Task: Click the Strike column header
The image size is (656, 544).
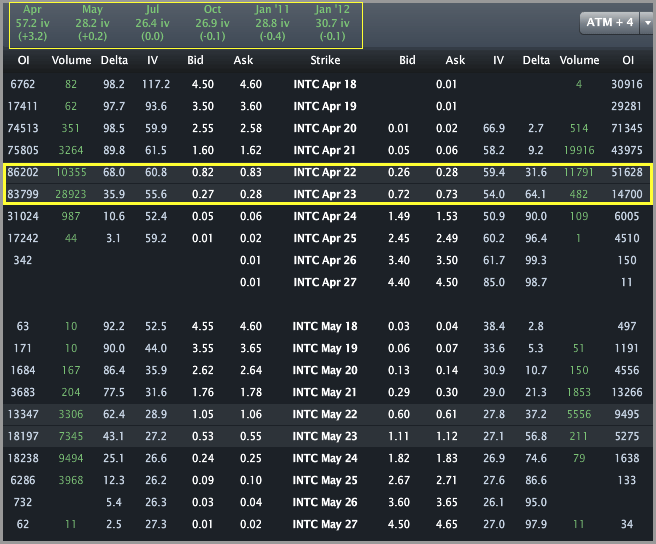Action: pos(325,60)
